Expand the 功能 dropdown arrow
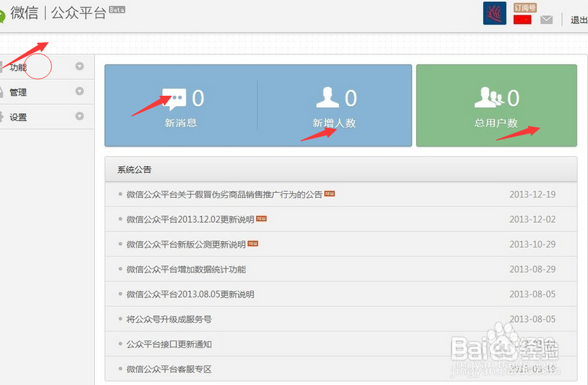Image resolution: width=588 pixels, height=385 pixels. coord(80,66)
